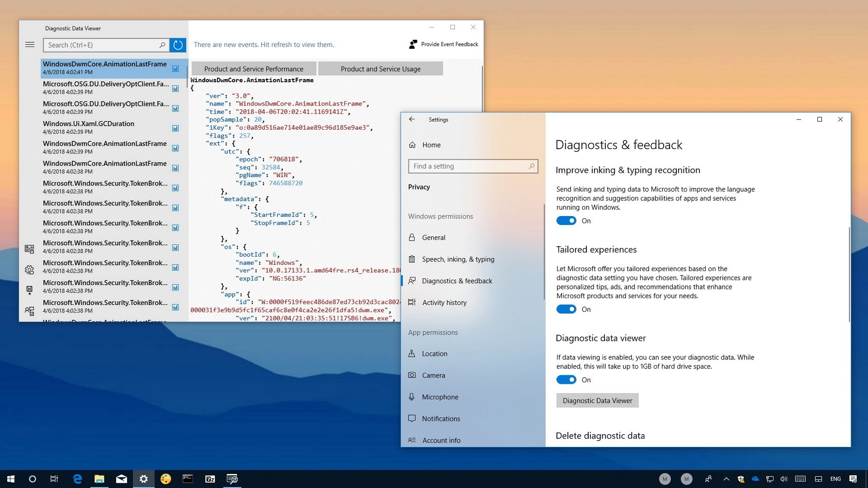Screen dimensions: 868x488
Task: Click the refresh events button
Action: [x=178, y=45]
